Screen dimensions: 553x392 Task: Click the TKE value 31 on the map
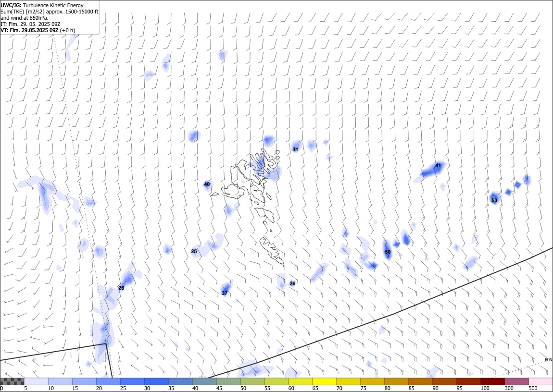(295, 150)
